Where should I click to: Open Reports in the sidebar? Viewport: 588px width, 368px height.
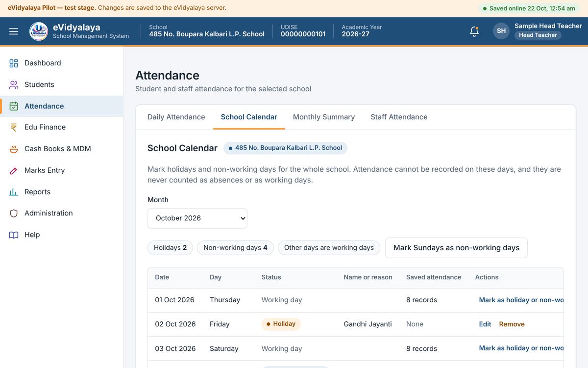[61, 192]
